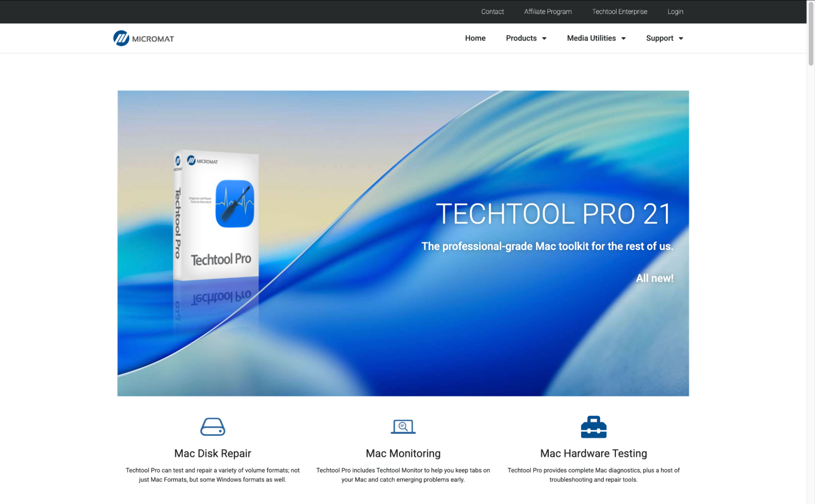This screenshot has width=815, height=504.
Task: Click the Mac Monitoring heading
Action: (403, 453)
